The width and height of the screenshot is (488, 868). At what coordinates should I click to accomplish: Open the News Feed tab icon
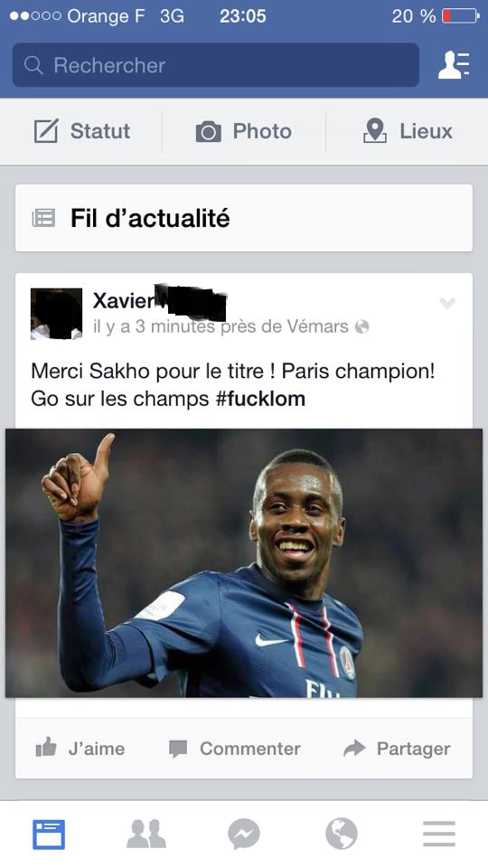(49, 835)
